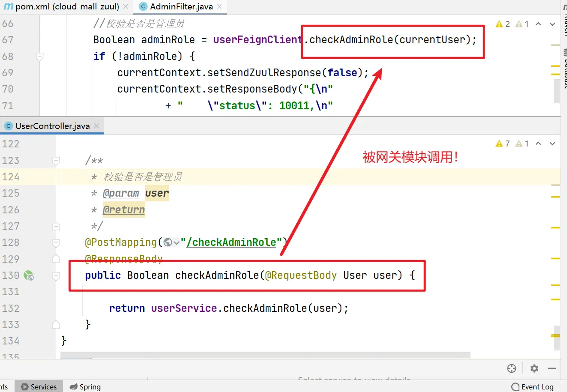Click setResponseBody on line 70
The image size is (567, 392).
pyautogui.click(x=252, y=89)
